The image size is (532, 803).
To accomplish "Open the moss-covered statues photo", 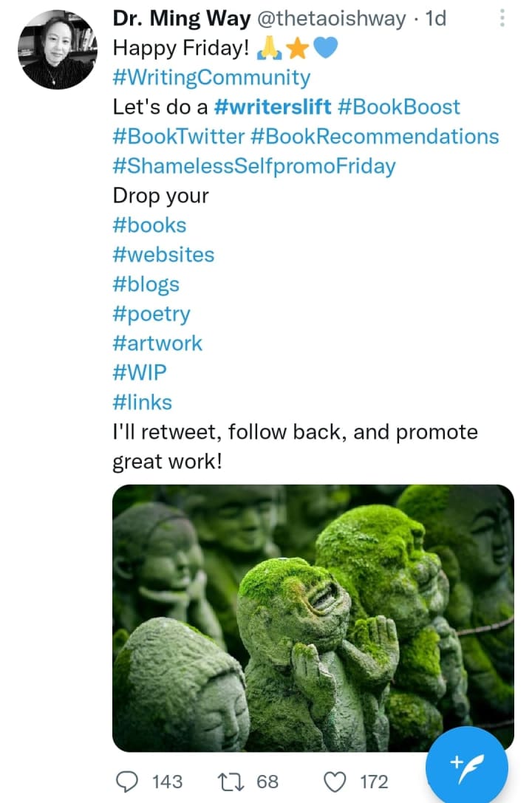I will point(313,618).
